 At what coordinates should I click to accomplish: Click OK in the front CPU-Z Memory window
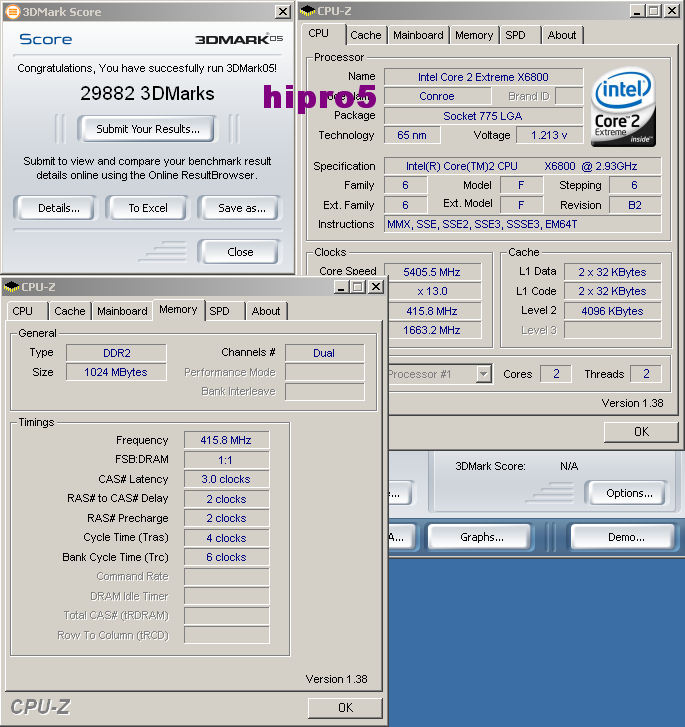pos(345,708)
